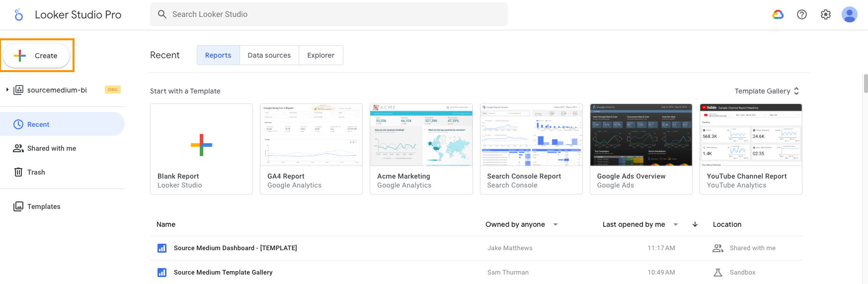The image size is (868, 284).
Task: Click Shared with me location icon in table
Action: [x=718, y=248]
